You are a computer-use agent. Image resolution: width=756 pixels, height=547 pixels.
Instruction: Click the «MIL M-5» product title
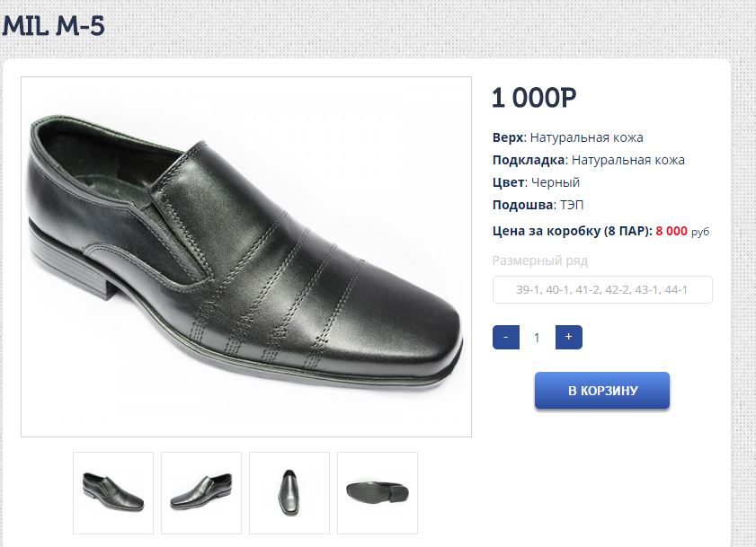[x=54, y=26]
